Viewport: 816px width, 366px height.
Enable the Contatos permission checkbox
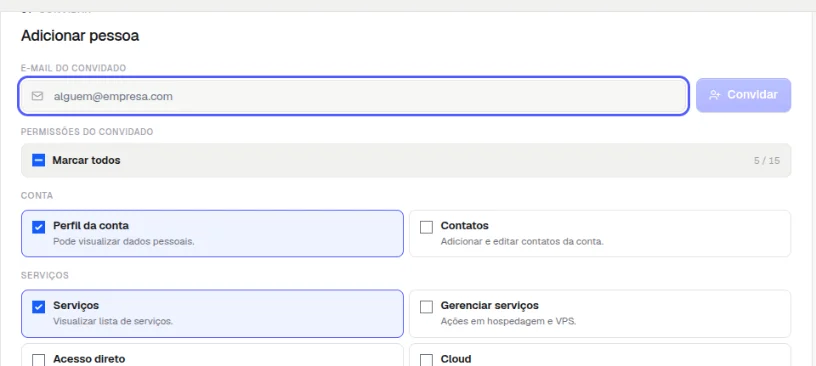426,227
